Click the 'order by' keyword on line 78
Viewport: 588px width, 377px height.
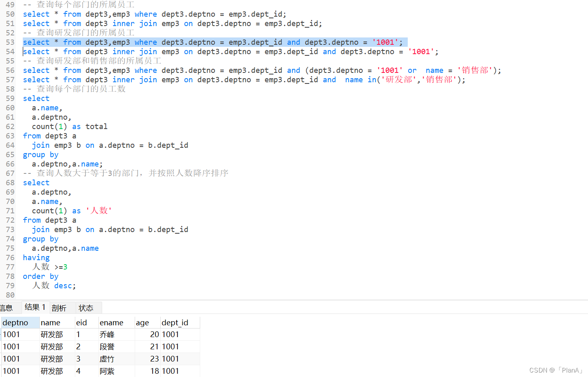click(x=41, y=276)
